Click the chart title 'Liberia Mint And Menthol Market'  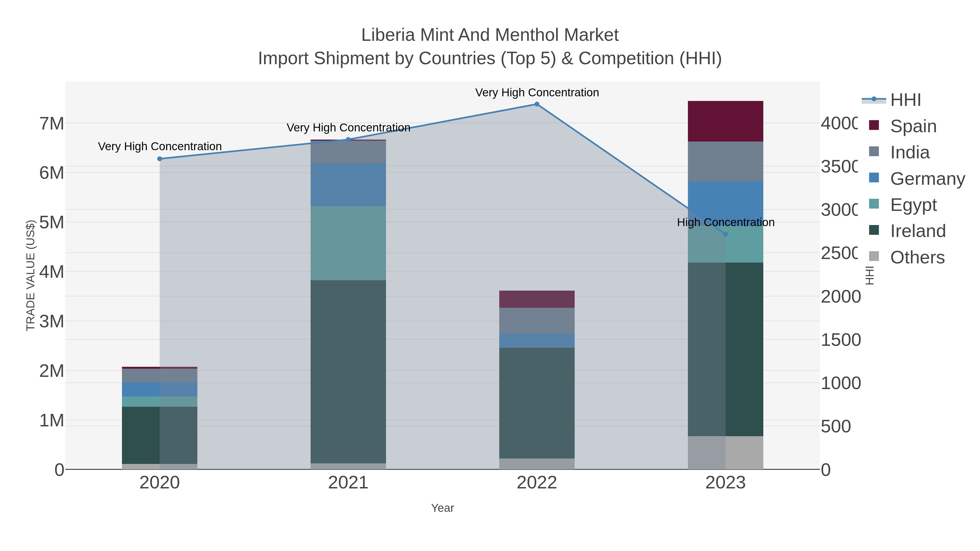490,35
